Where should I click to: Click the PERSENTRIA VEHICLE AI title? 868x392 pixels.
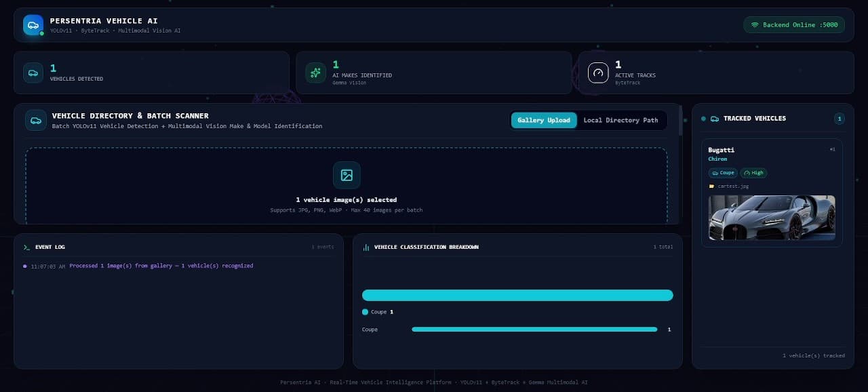point(104,21)
